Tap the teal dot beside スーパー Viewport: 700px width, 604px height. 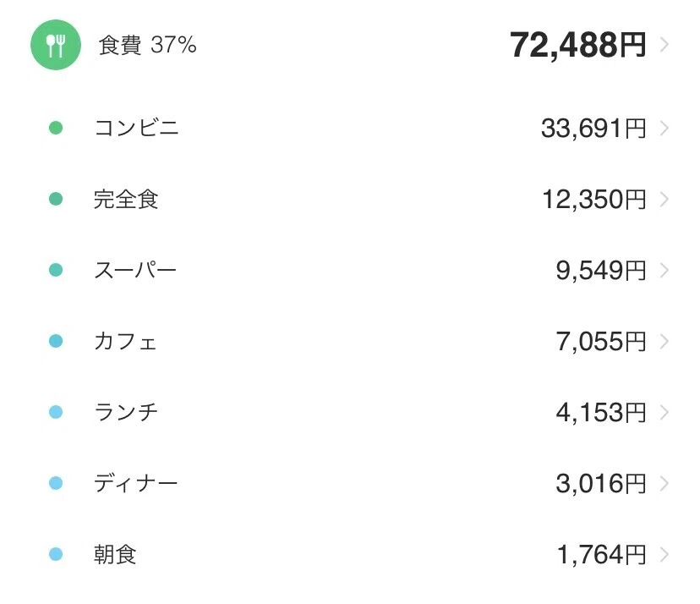tap(56, 270)
